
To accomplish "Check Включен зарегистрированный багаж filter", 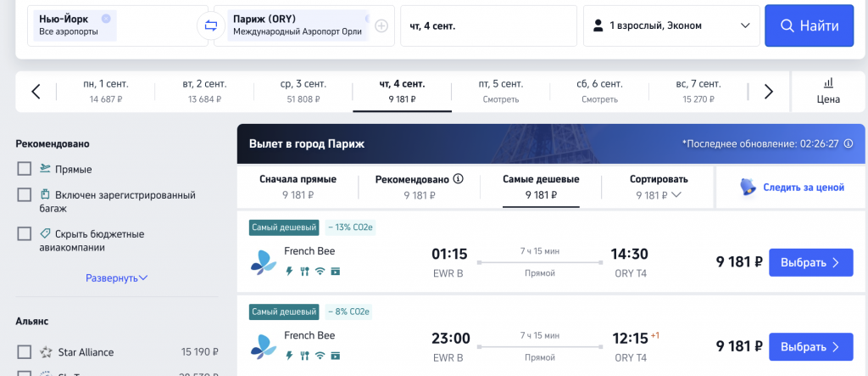I will (25, 194).
